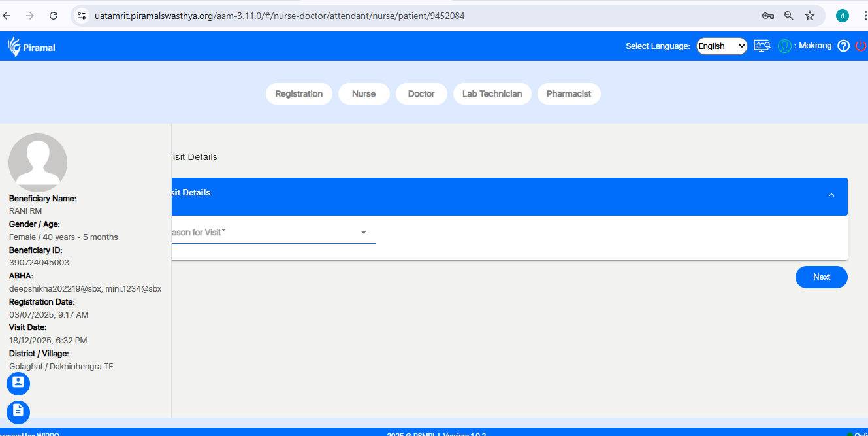Click the red power logout icon
The image size is (868, 436).
861,46
